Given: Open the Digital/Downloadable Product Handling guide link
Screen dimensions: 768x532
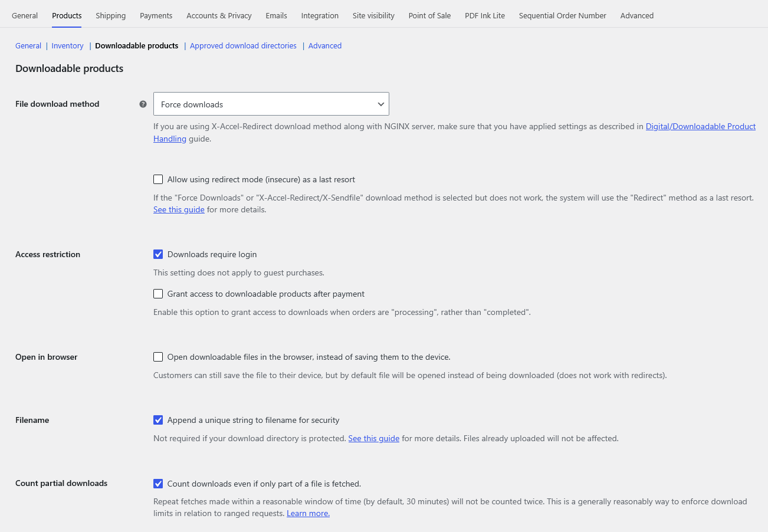Looking at the screenshot, I should [701, 126].
